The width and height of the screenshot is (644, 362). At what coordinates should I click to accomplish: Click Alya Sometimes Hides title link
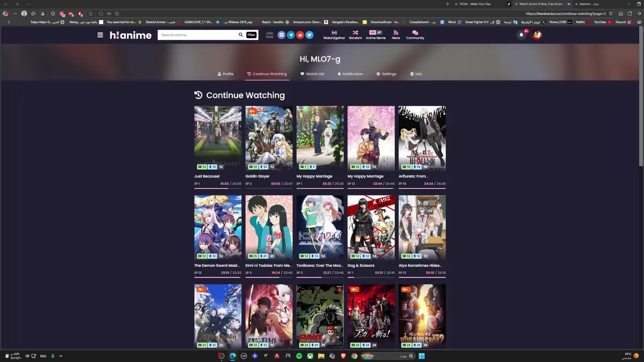coord(420,265)
